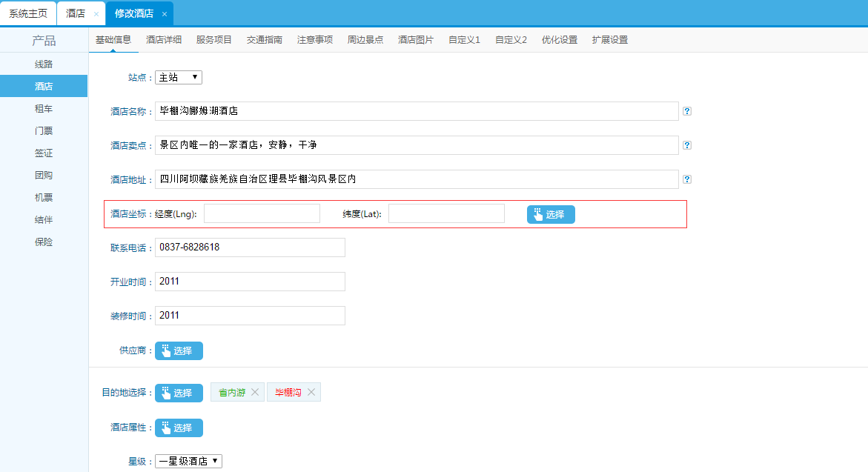Click 选择 button for 目的地选择

179,393
